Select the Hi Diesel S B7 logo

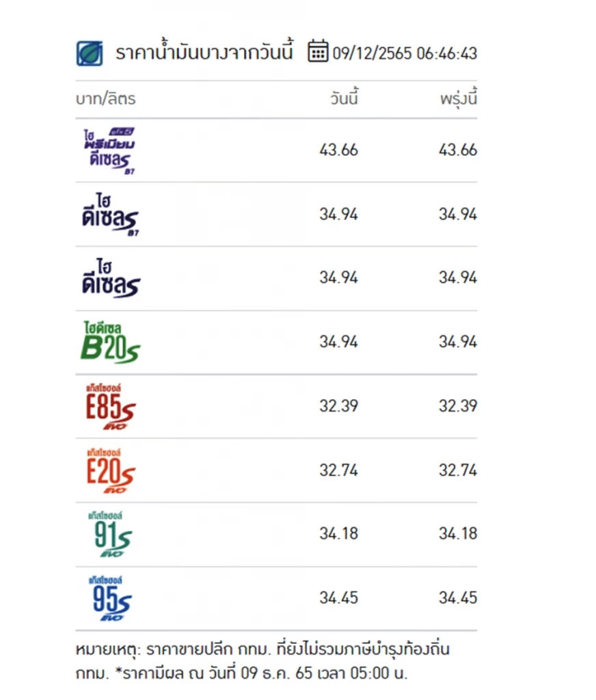click(x=109, y=215)
